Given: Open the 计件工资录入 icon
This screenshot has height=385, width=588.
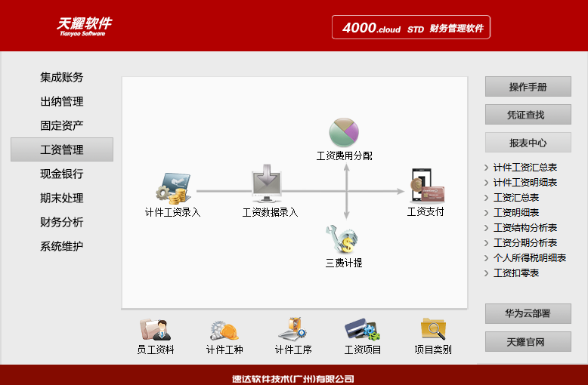Looking at the screenshot, I should coord(173,189).
